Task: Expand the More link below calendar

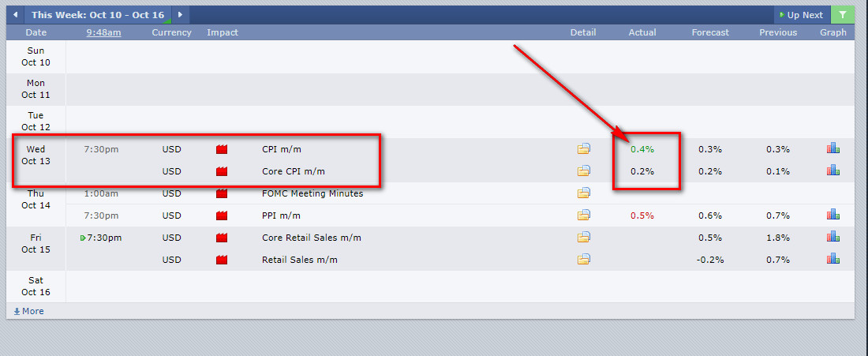Action: click(29, 311)
